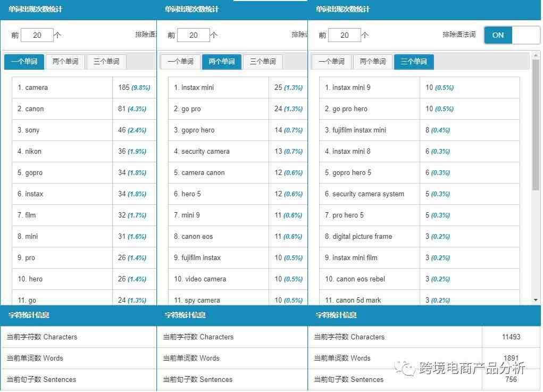Click the row '3. gopro hero'
Viewport: 543px width, 392px height.
(x=238, y=130)
